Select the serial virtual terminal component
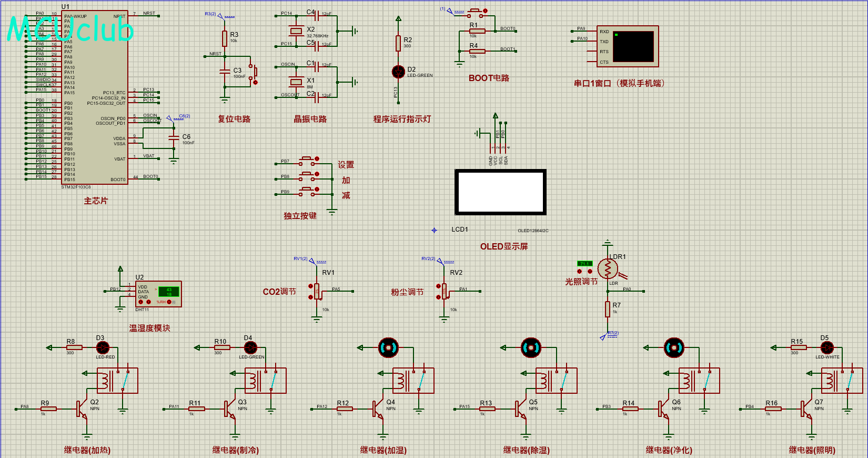868x458 pixels. [628, 46]
